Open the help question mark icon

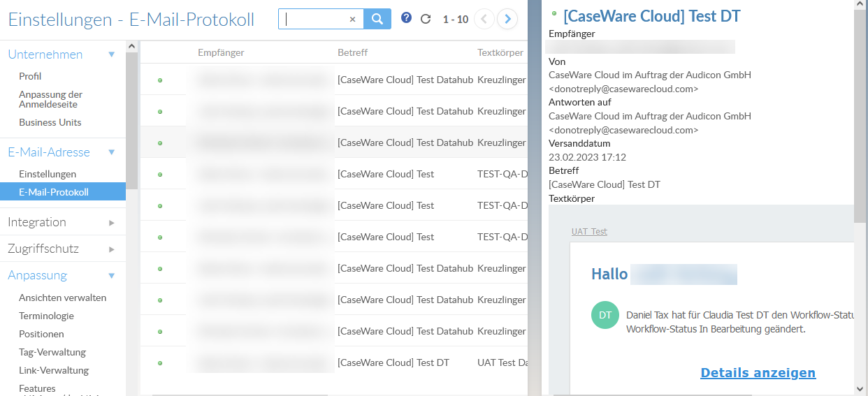pos(406,18)
